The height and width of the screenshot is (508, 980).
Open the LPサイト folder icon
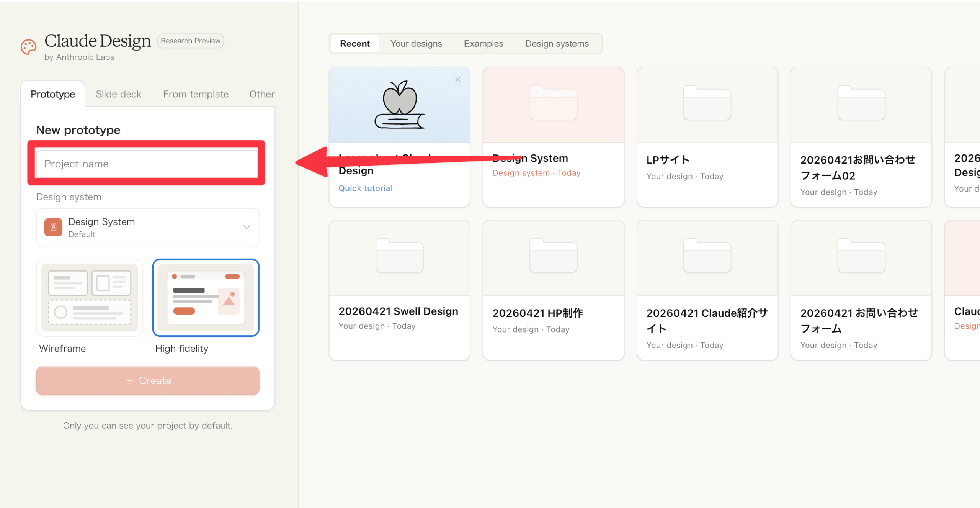(707, 103)
